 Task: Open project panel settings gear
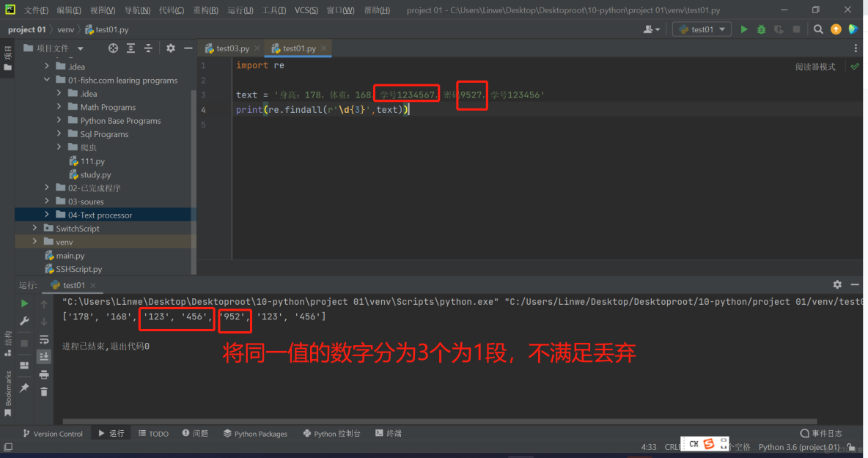[x=171, y=48]
